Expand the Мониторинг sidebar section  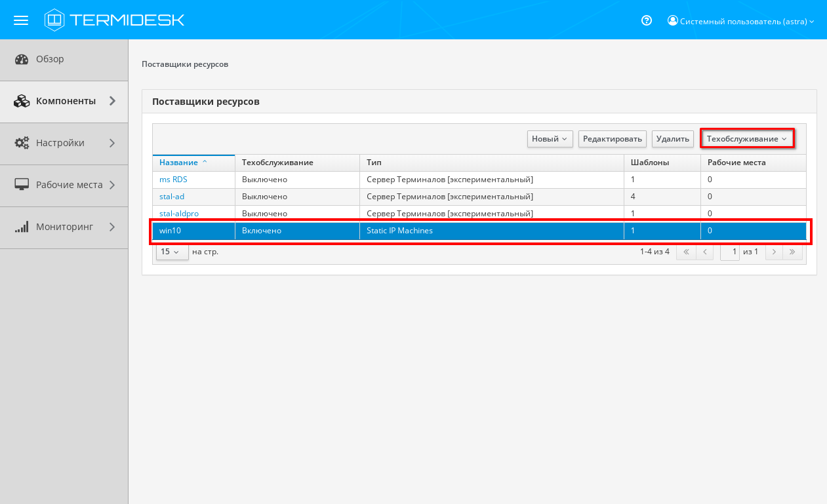coord(64,227)
